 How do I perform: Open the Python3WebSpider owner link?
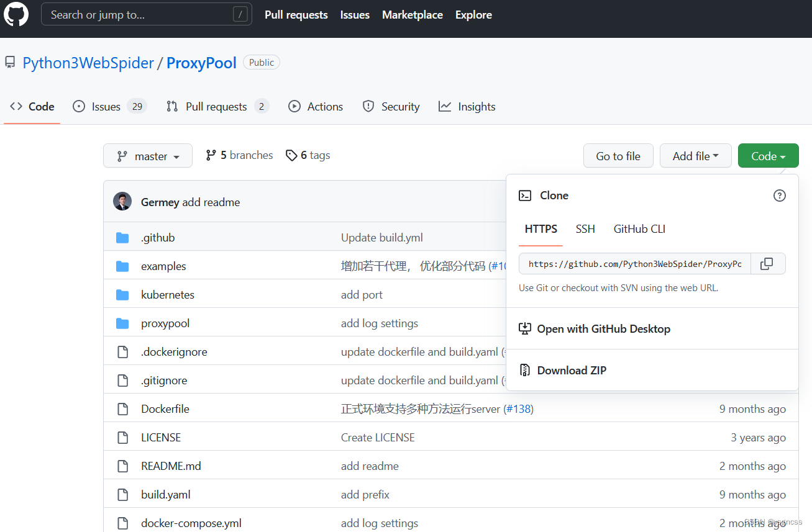pos(88,63)
